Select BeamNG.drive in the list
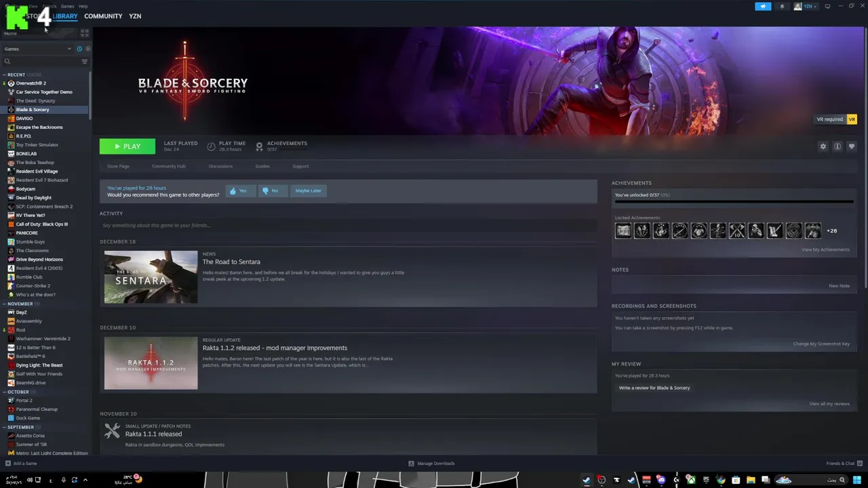 click(x=31, y=383)
